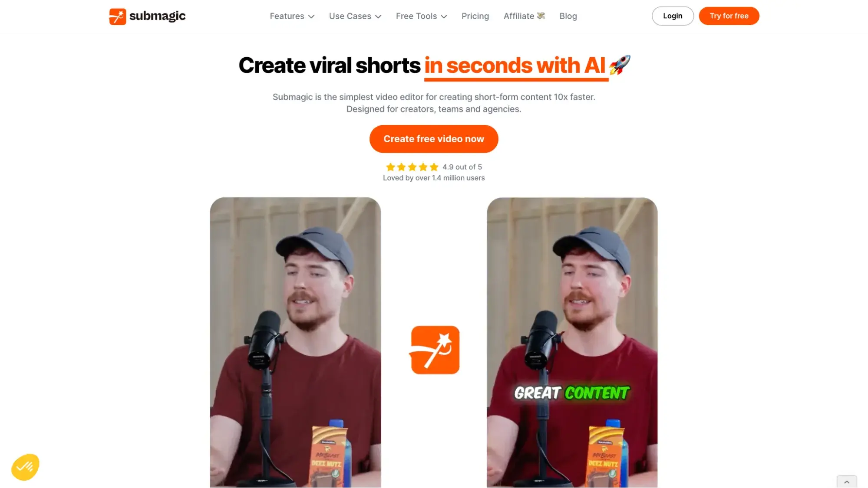Click the Create free video now button
The width and height of the screenshot is (868, 488).
pyautogui.click(x=433, y=138)
